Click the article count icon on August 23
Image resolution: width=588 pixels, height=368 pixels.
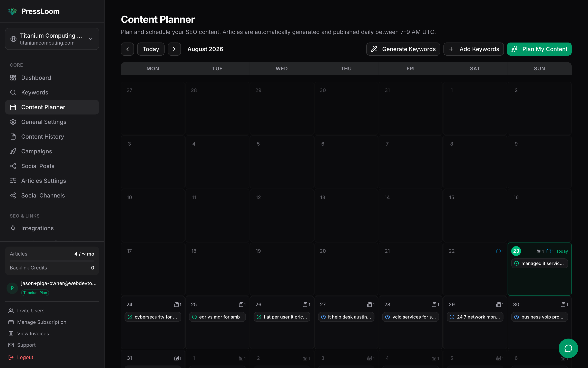pos(539,251)
